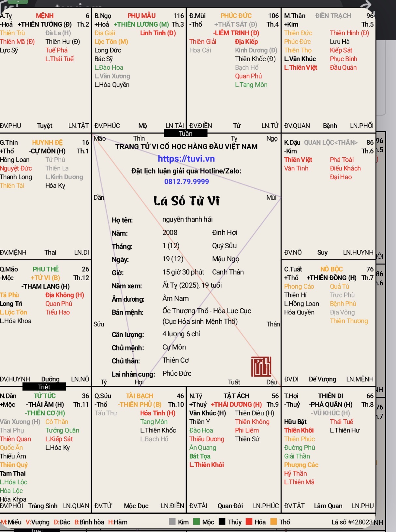Click the red seal logo stamp
The width and height of the screenshot is (396, 532).
261,367
